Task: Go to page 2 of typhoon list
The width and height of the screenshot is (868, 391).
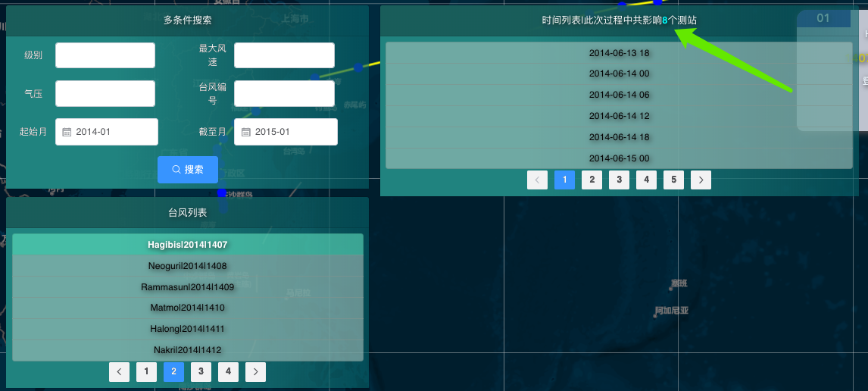Action: pos(173,371)
